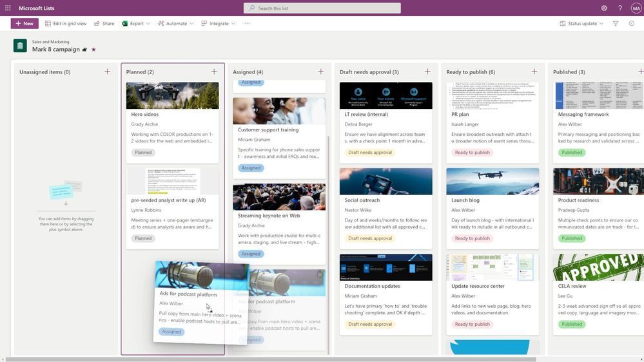Open the Customer support training thumbnail
Viewport: 644px width, 362px height.
(279, 111)
